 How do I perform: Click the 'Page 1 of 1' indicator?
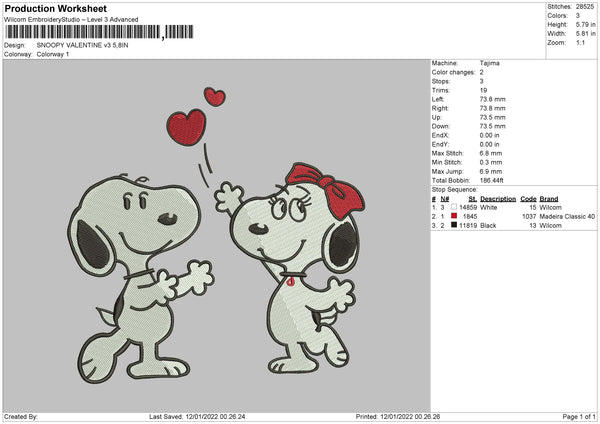(x=579, y=417)
